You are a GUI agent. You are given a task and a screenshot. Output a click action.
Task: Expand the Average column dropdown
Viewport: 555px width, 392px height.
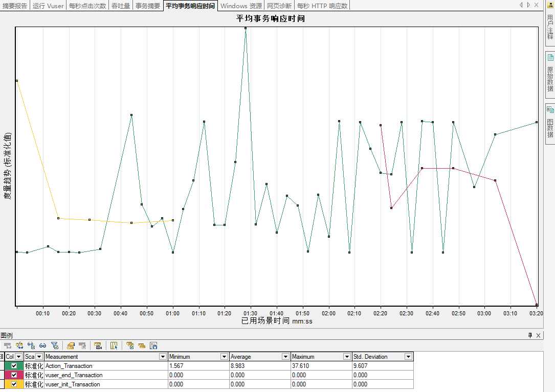[285, 357]
